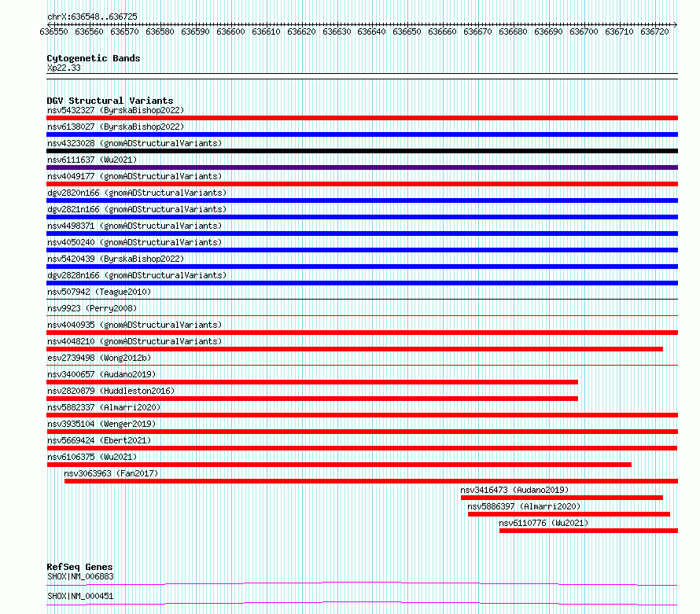
Task: Select the red bar under nsv6106375
Action: (339, 465)
